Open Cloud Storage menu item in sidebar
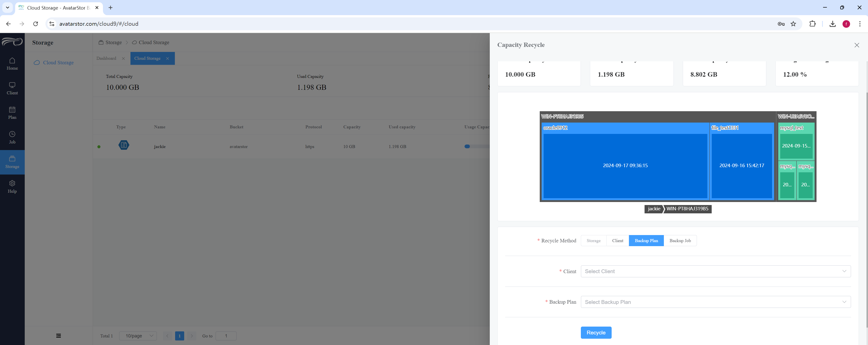The width and height of the screenshot is (868, 345). 58,63
